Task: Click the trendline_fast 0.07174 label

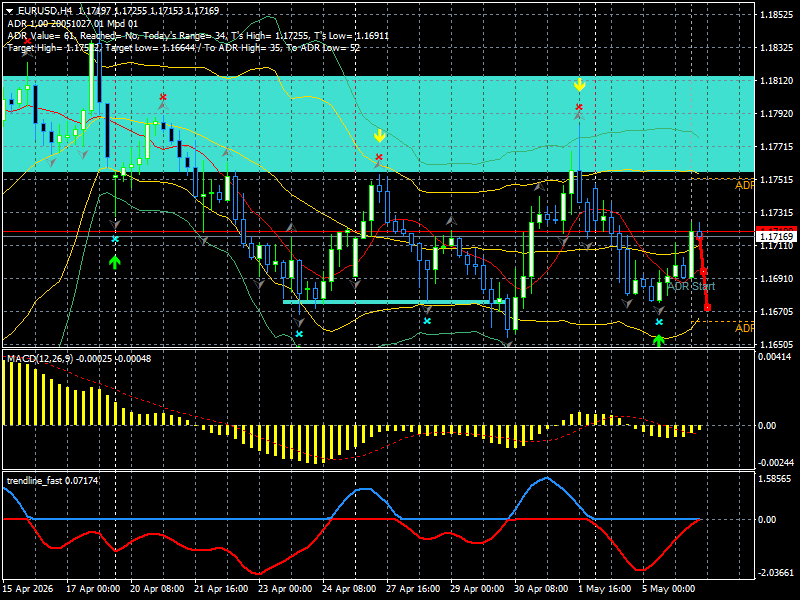Action: point(53,481)
